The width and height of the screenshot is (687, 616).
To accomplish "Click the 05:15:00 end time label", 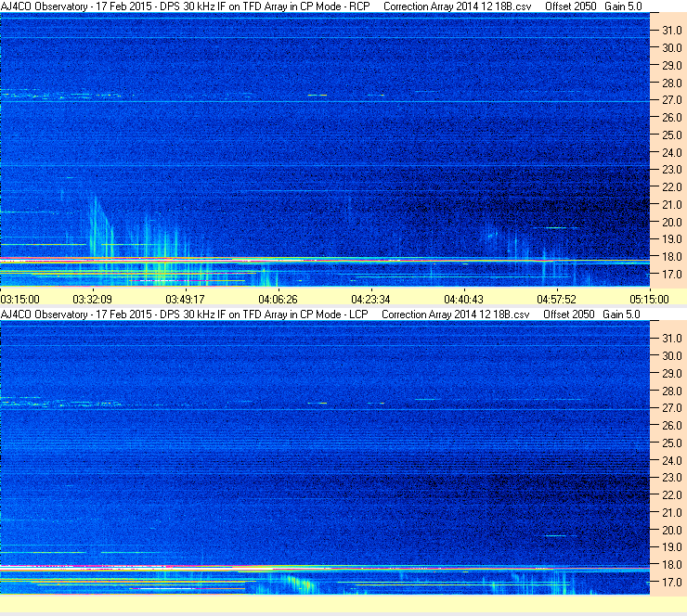I will tap(649, 300).
